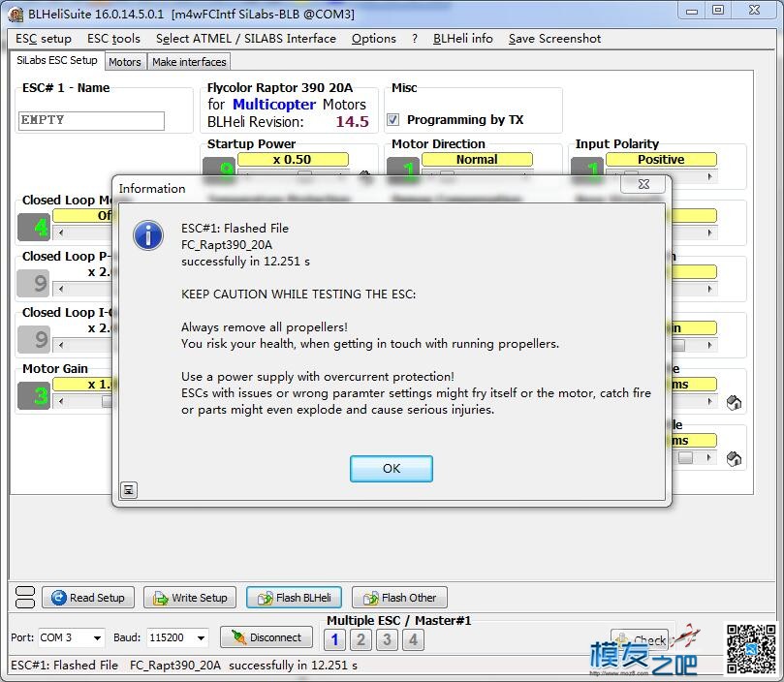Viewport: 784px width, 682px height.
Task: Select ESC number 2 under Multiple ESC
Action: click(x=361, y=639)
